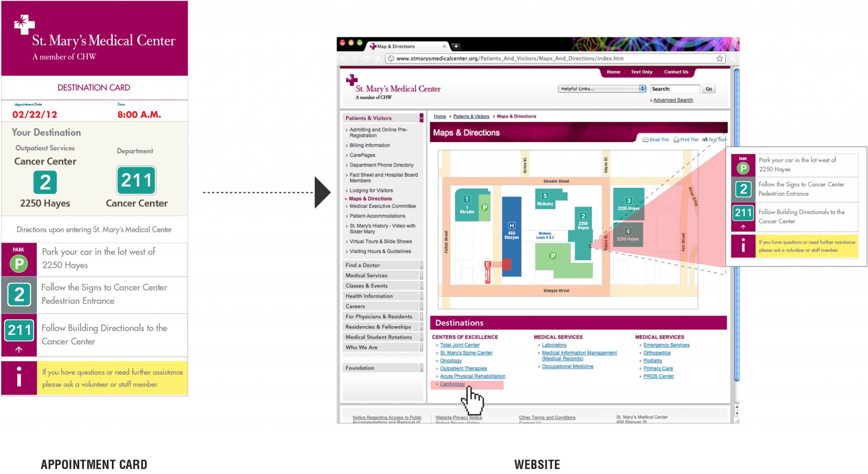This screenshot has height=474, width=868.
Task: Open Visiting Hours & Guidelines in sidebar
Action: pyautogui.click(x=380, y=251)
